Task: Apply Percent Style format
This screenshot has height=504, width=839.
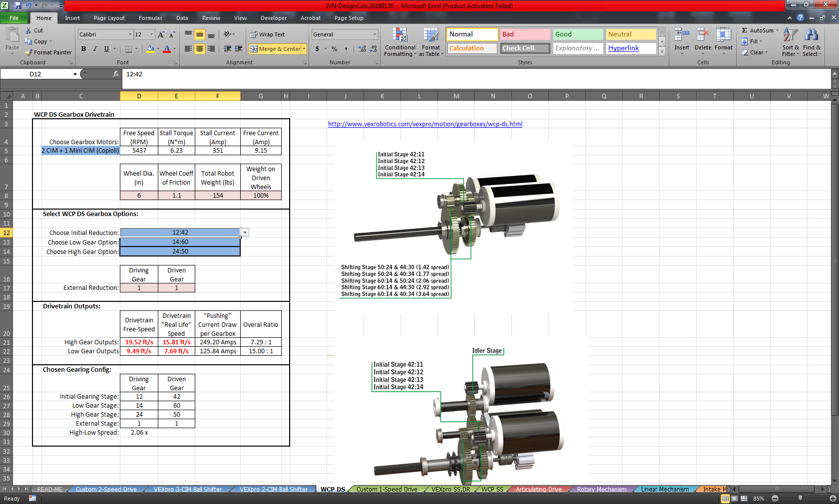Action: [334, 49]
